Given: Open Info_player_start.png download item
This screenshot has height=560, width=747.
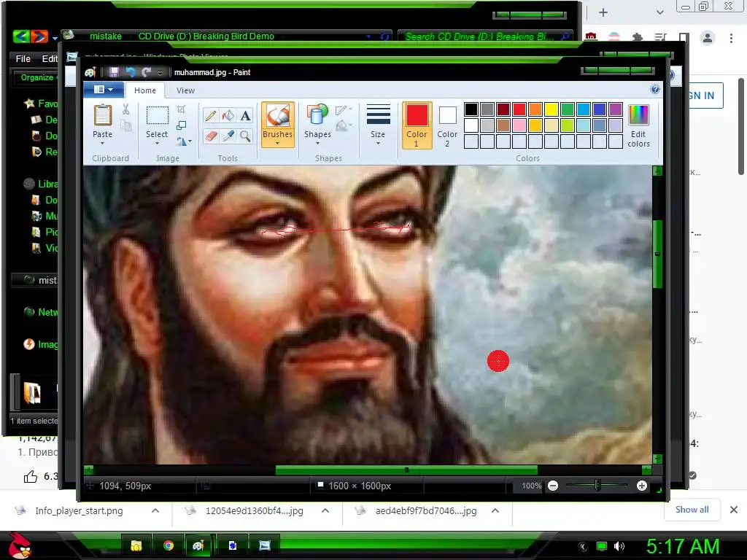Looking at the screenshot, I should [79, 510].
